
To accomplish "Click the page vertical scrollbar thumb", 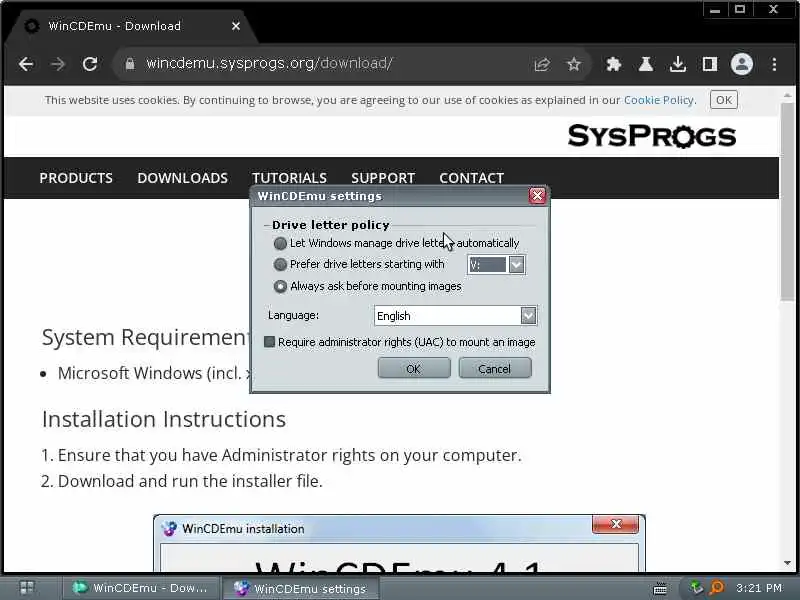I will coord(788,201).
